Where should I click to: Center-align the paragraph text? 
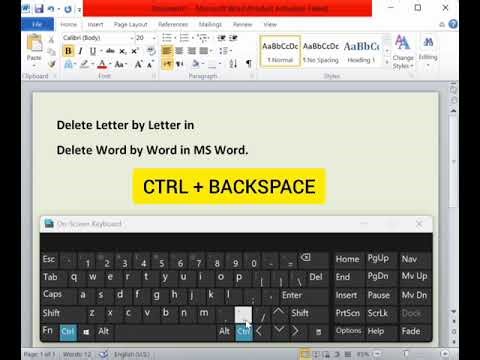179,51
